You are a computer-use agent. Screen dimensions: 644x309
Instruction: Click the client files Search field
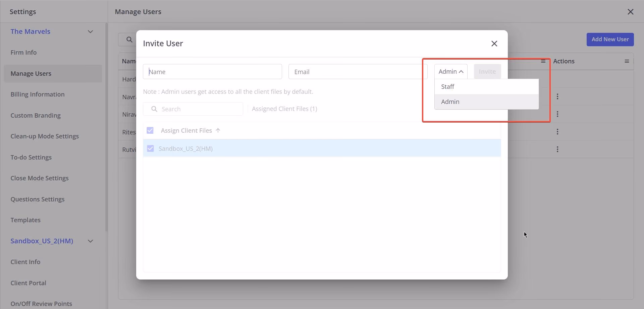tap(193, 109)
